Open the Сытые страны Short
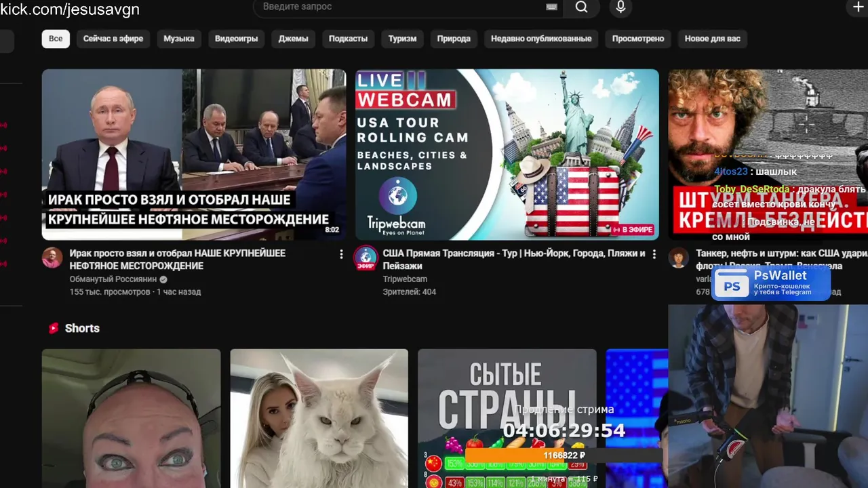Screen dimensions: 868x488 tap(507, 418)
